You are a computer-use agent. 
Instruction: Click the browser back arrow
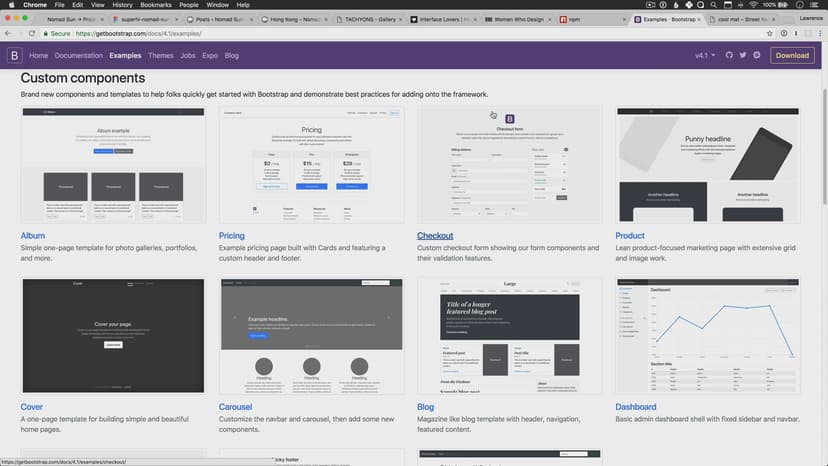pyautogui.click(x=8, y=33)
